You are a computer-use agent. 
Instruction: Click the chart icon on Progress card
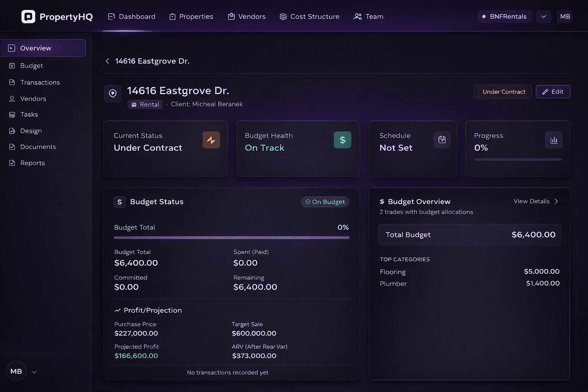[x=554, y=140]
